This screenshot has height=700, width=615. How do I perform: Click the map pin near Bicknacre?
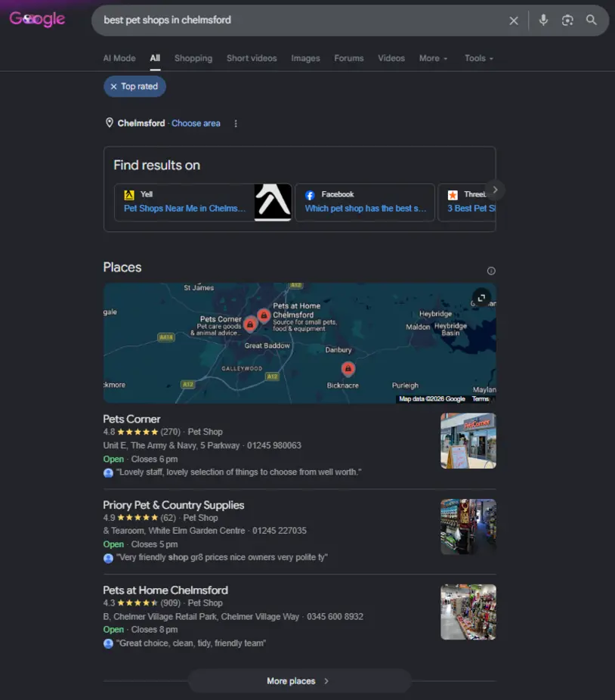click(x=348, y=369)
